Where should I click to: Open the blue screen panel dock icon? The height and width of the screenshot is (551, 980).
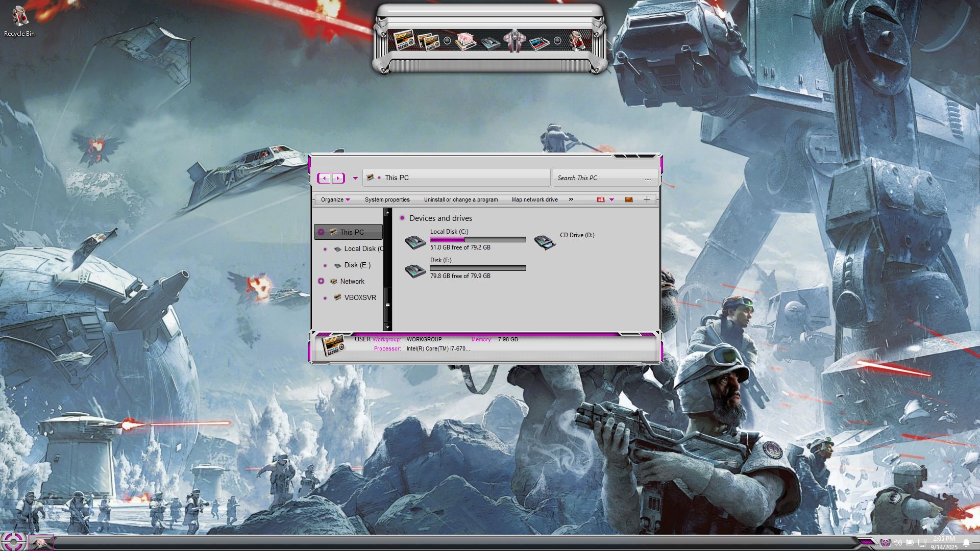(538, 42)
